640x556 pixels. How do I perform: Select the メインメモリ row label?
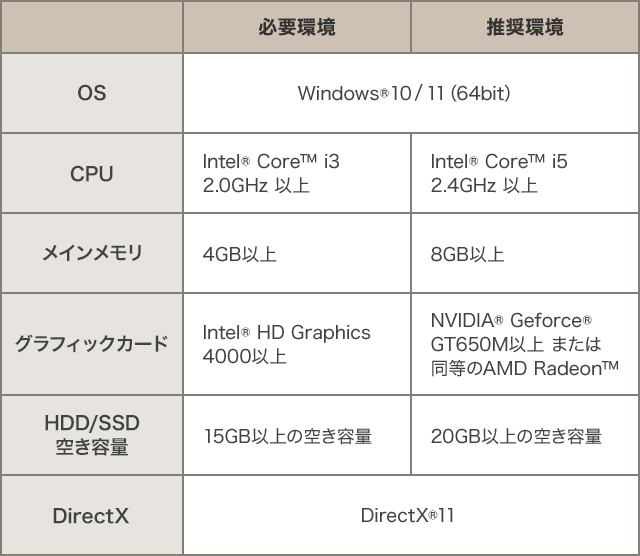coord(92,253)
